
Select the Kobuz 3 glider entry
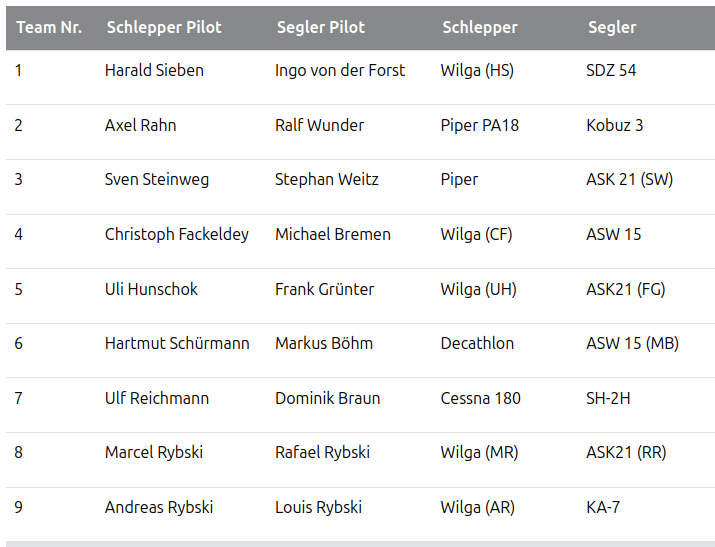(615, 125)
